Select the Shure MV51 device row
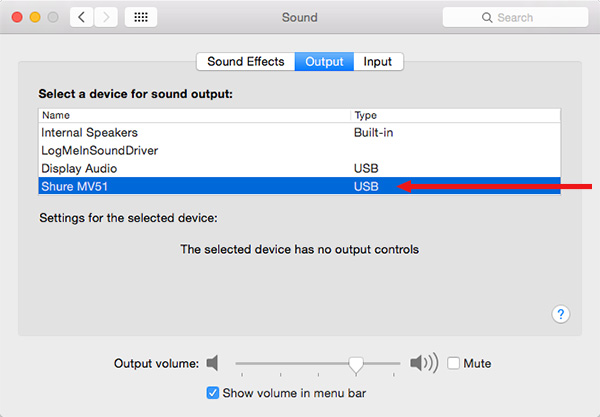 (299, 186)
